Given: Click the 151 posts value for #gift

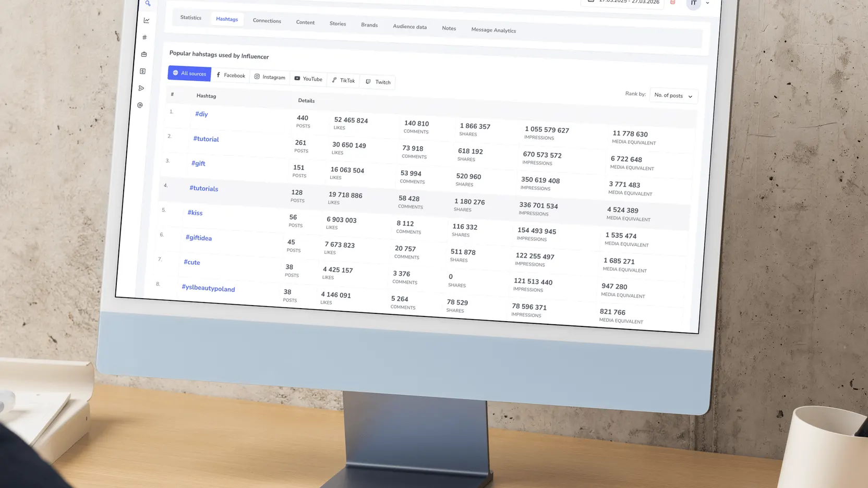Looking at the screenshot, I should coord(299,168).
